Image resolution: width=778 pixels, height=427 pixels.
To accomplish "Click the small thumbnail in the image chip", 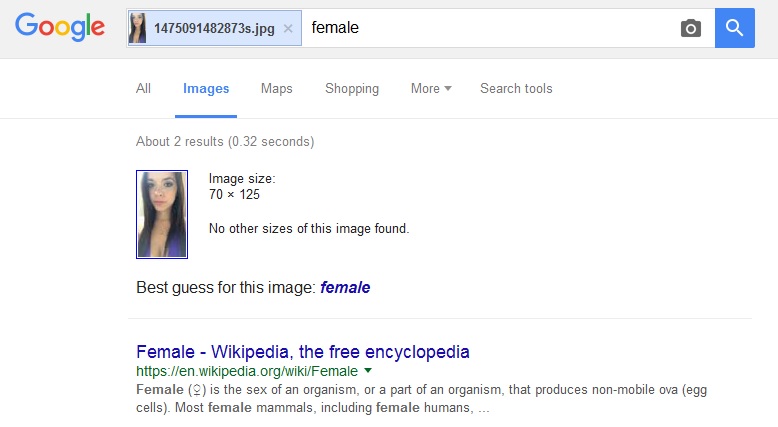I will [x=137, y=28].
